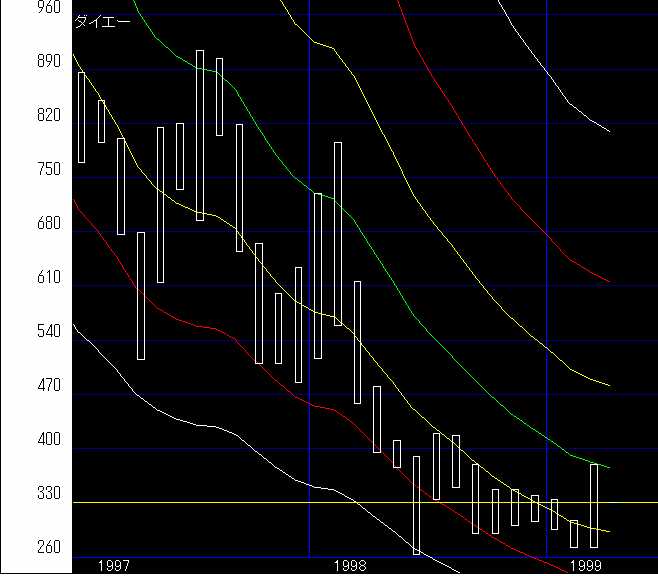The height and width of the screenshot is (576, 658).
Task: Select the 1999 year label on time axis
Action: [x=586, y=566]
